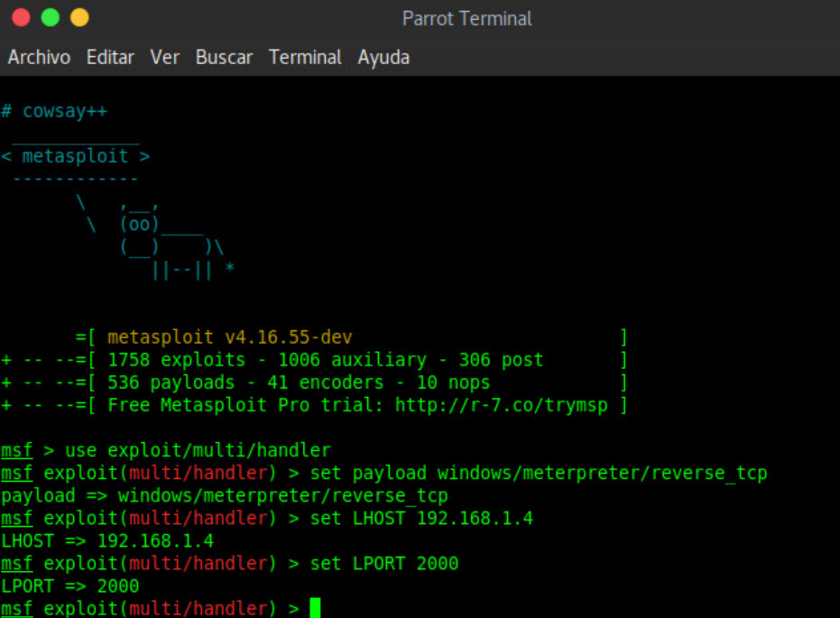Open the Editar menu
The image size is (840, 618).
pyautogui.click(x=110, y=58)
